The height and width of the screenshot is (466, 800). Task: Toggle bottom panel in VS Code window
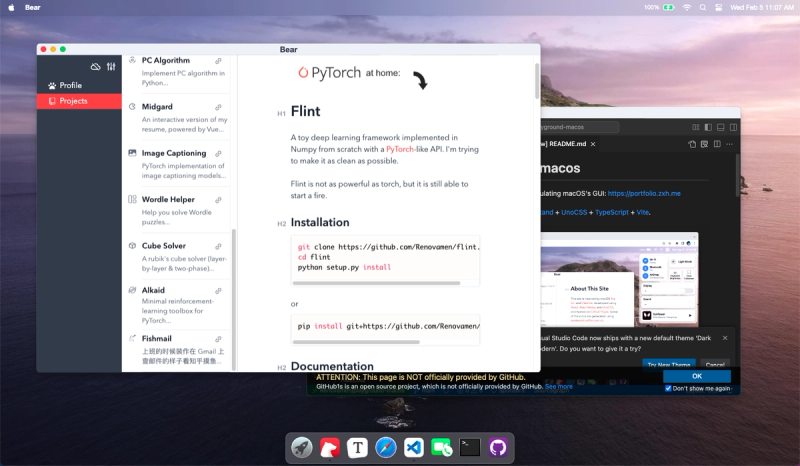click(720, 127)
